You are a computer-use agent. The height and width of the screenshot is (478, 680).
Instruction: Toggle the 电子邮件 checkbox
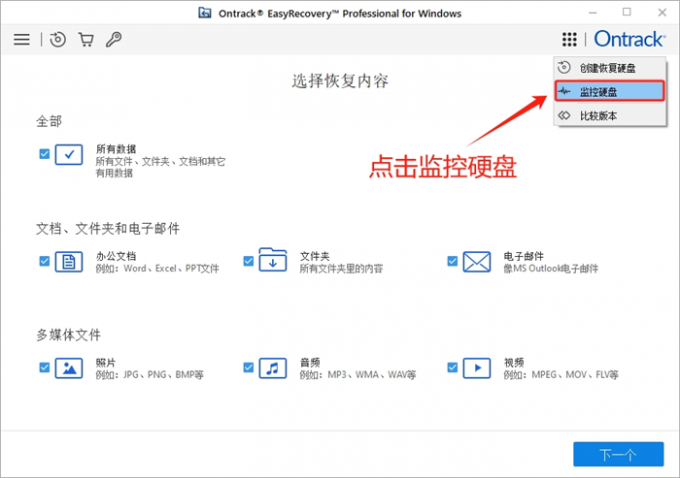452,261
